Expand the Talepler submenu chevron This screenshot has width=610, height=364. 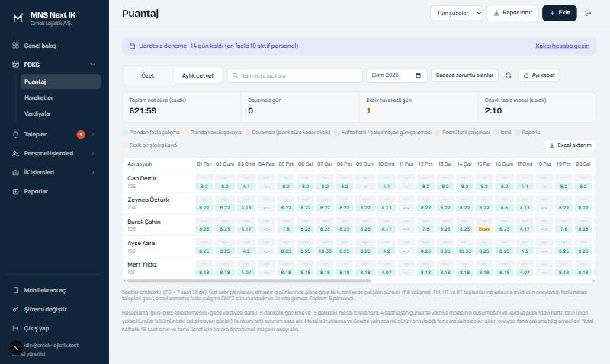pos(93,135)
